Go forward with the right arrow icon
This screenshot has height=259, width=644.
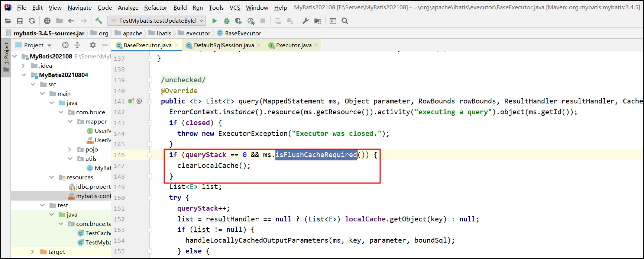84,21
